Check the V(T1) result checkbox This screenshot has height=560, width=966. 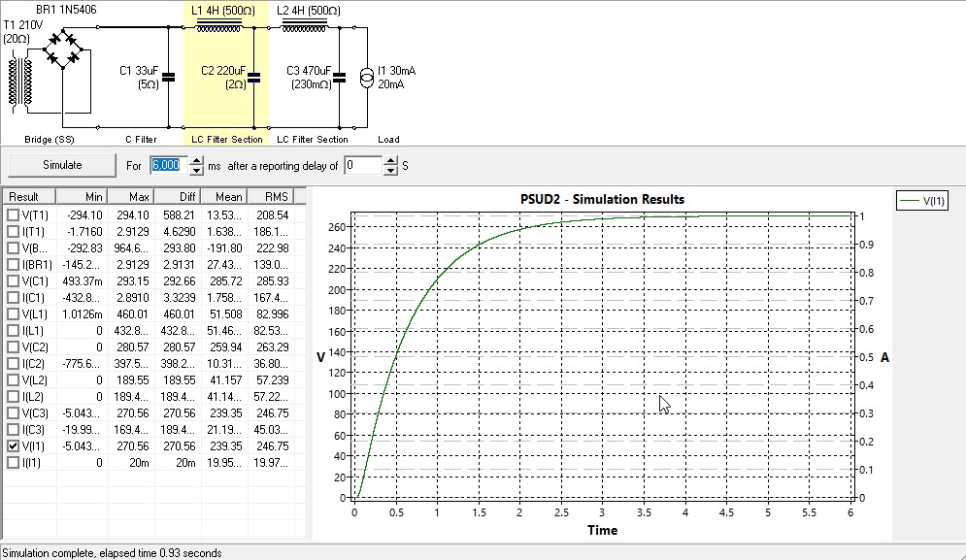[x=13, y=214]
